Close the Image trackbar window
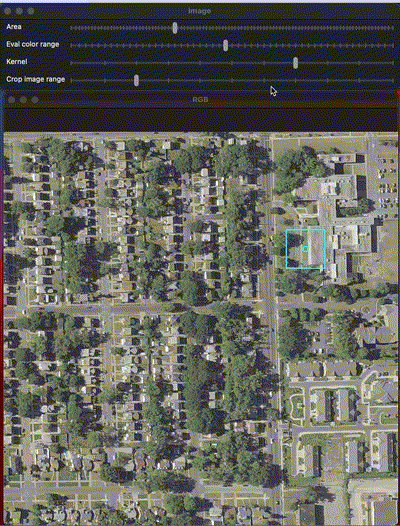 click(7, 11)
